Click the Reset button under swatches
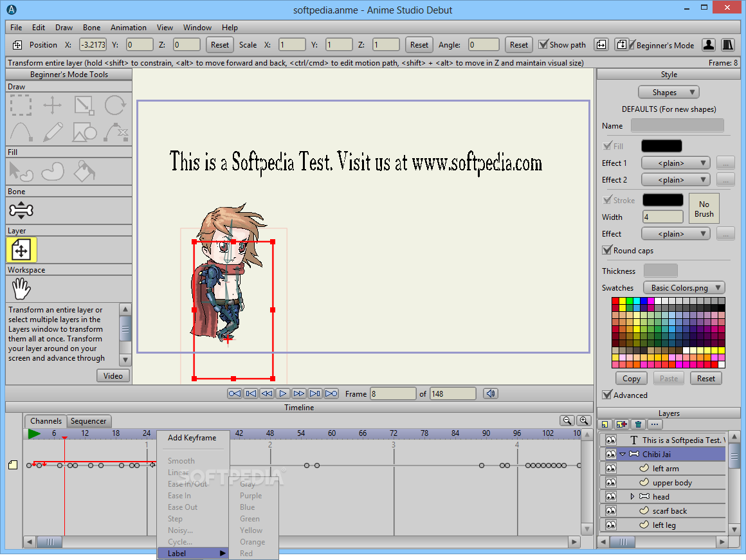Viewport: 746px width, 560px height. (706, 379)
